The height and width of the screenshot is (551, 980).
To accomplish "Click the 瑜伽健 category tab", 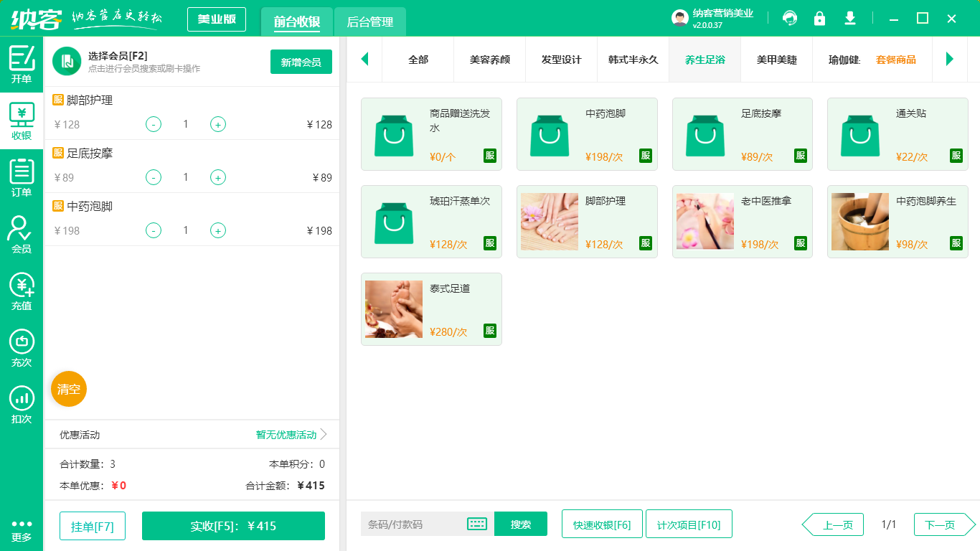I will (843, 60).
